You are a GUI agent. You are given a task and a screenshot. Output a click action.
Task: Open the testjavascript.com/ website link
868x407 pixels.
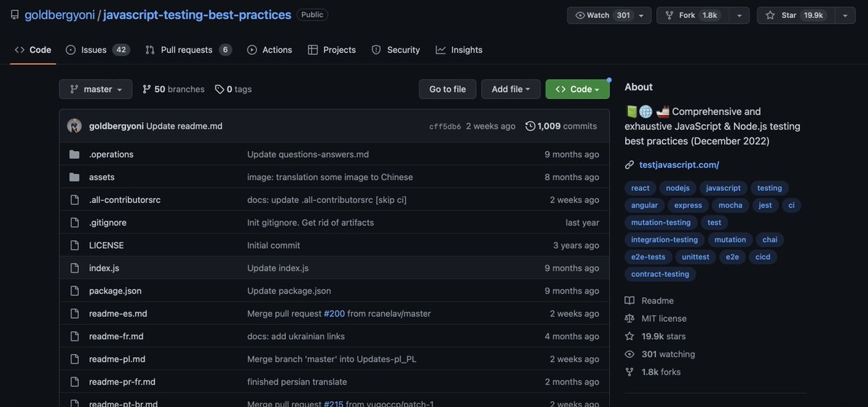tap(679, 165)
